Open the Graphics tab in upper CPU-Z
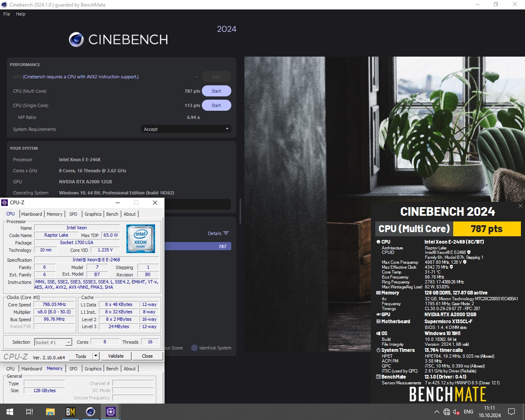This screenshot has width=525, height=420. tap(93, 214)
